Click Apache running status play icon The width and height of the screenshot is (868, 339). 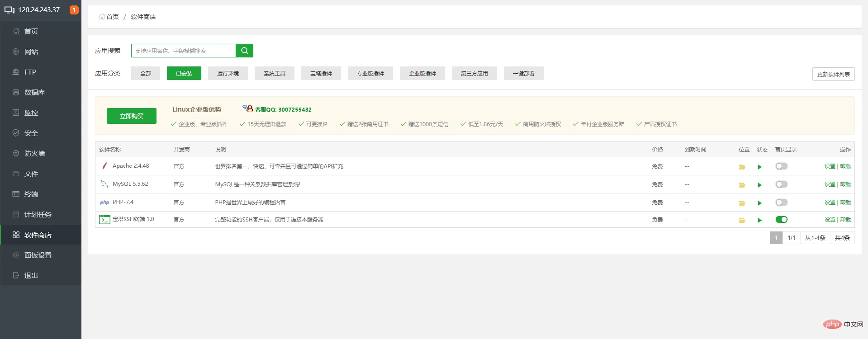click(x=760, y=167)
